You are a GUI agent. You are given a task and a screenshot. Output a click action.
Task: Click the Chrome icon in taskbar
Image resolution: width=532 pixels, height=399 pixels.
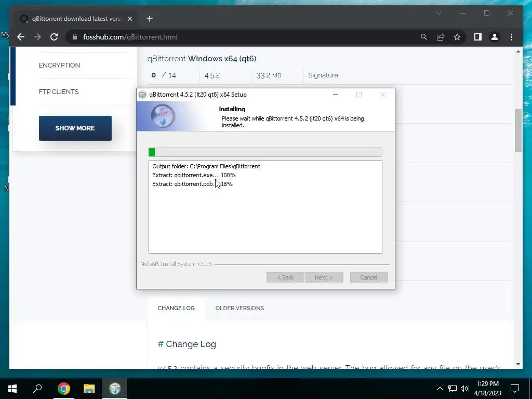pyautogui.click(x=64, y=389)
